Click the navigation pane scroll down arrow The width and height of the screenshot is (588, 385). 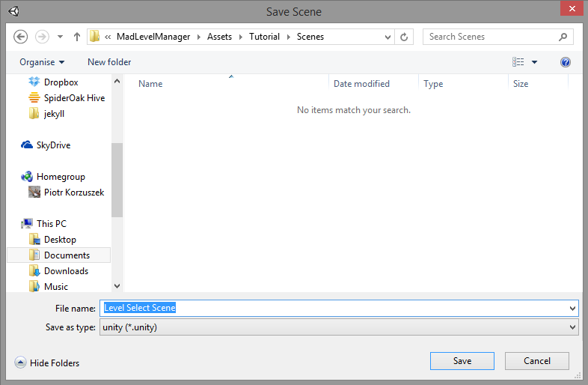117,285
